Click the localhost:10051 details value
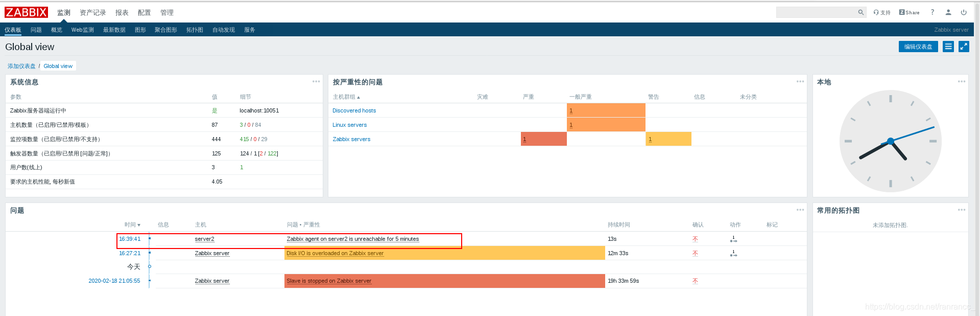The height and width of the screenshot is (316, 980). (x=259, y=110)
